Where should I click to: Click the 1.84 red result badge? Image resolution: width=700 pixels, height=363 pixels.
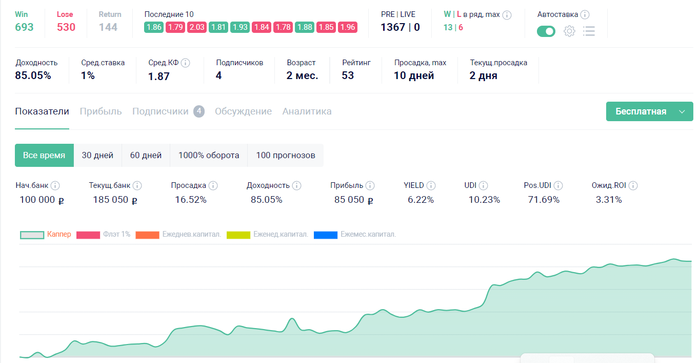(x=261, y=27)
